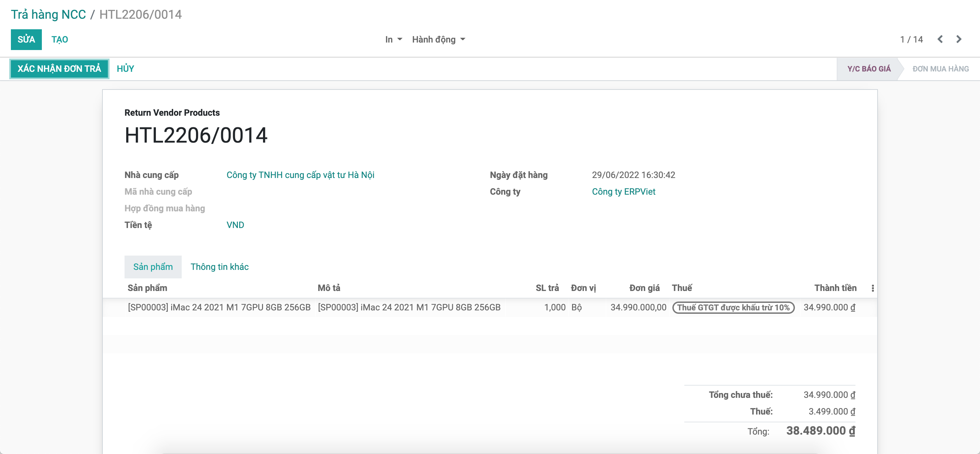
Task: Select the Sản phẩm tab
Action: pyautogui.click(x=153, y=266)
